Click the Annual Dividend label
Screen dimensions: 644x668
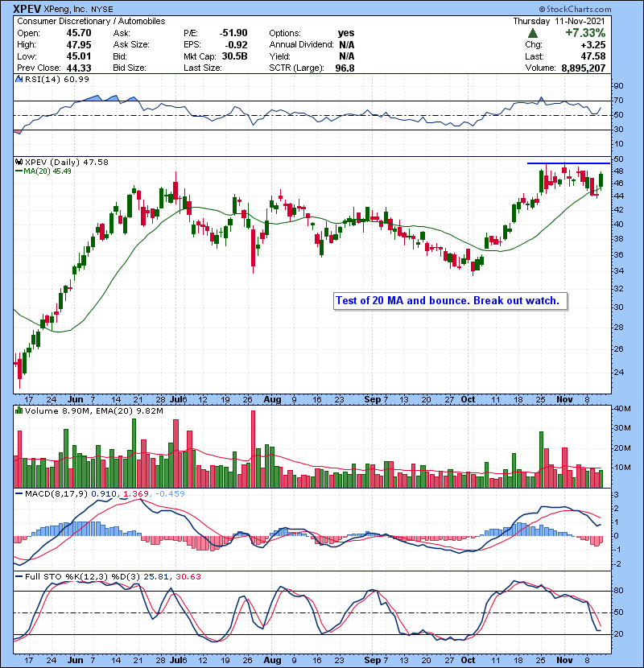click(301, 45)
